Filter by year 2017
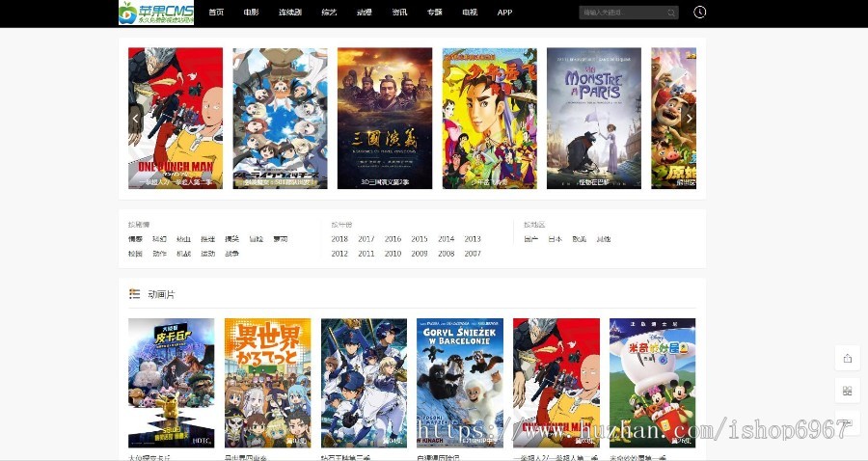 pos(366,239)
